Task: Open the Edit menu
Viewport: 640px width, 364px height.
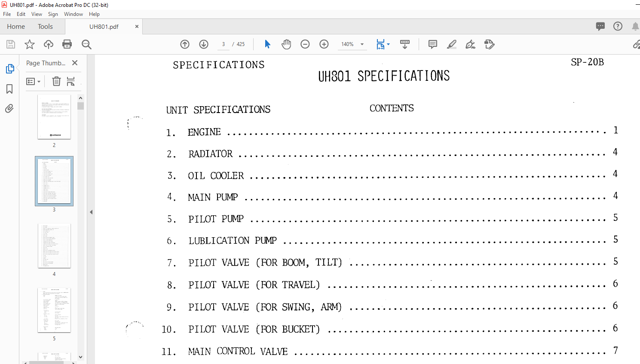Action: point(21,14)
